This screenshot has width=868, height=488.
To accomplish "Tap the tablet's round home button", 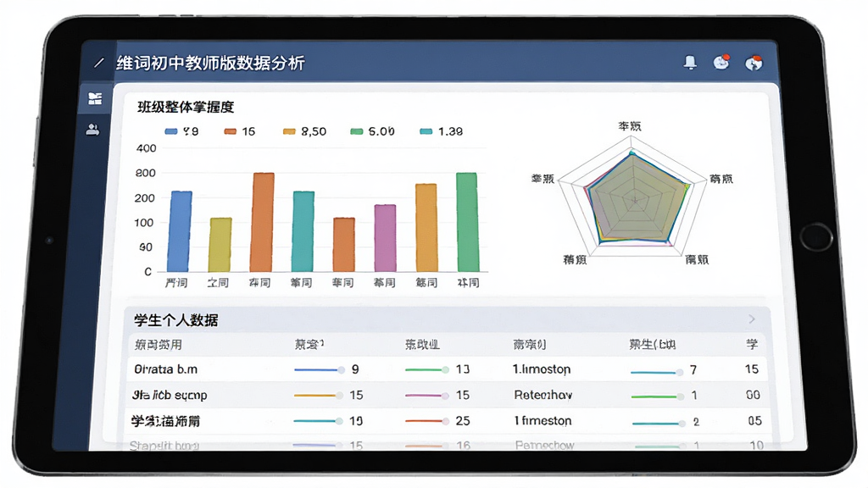I will pyautogui.click(x=815, y=237).
